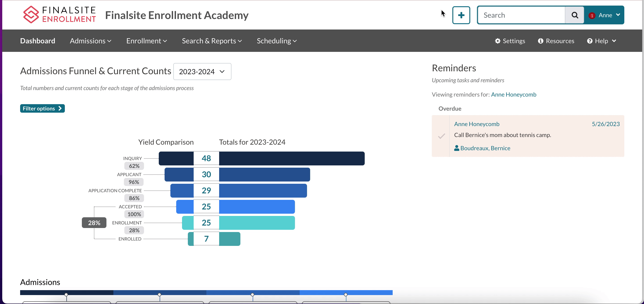
Task: Open the Search & Reports menu
Action: pyautogui.click(x=212, y=41)
